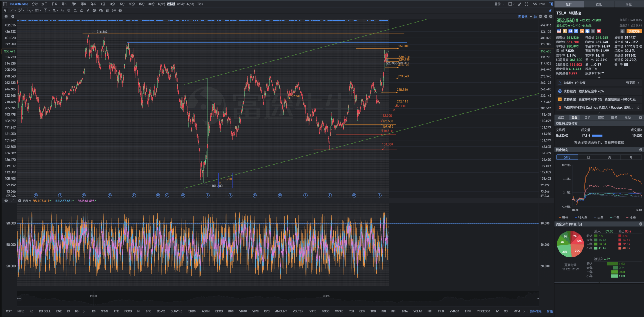Toggle 小单 line in fund flow legend

[x=631, y=218]
